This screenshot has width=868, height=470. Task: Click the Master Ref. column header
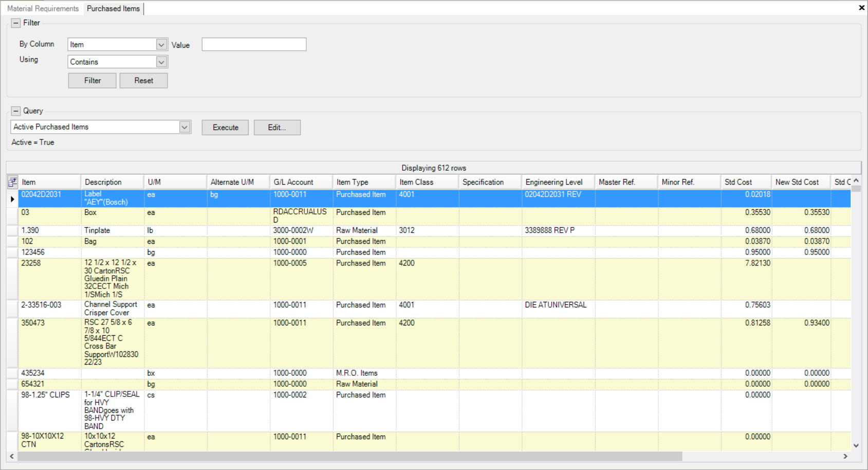click(626, 182)
